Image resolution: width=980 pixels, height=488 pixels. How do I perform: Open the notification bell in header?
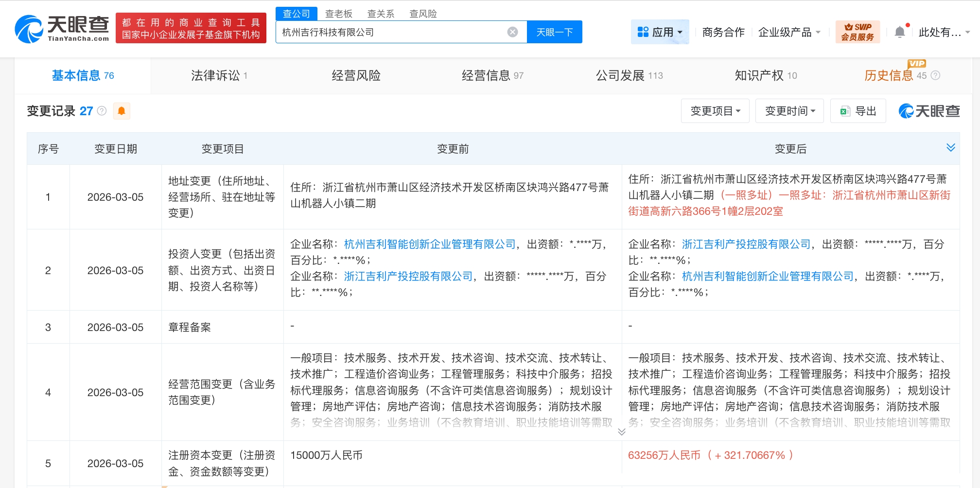900,32
